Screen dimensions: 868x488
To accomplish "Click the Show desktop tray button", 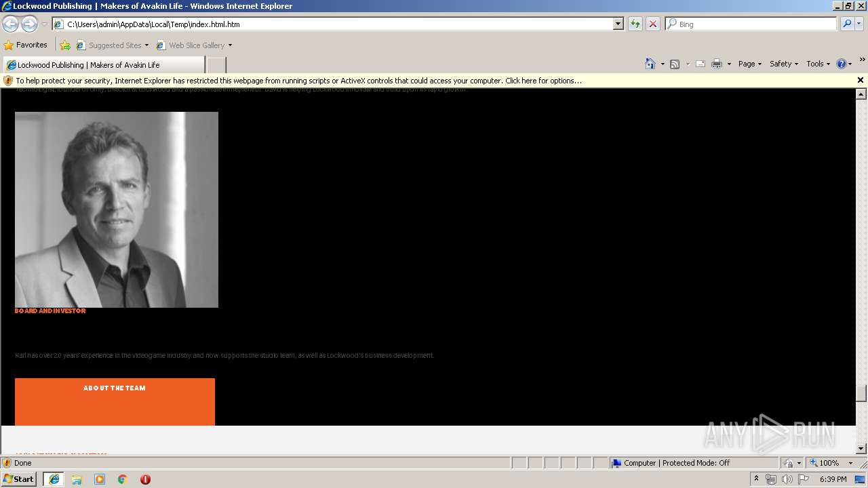I will [861, 479].
